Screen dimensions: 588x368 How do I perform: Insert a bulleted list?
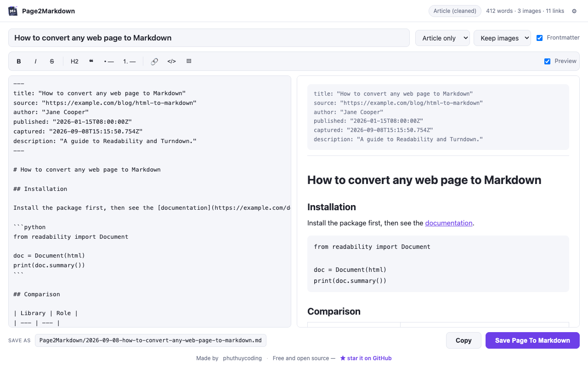(109, 61)
